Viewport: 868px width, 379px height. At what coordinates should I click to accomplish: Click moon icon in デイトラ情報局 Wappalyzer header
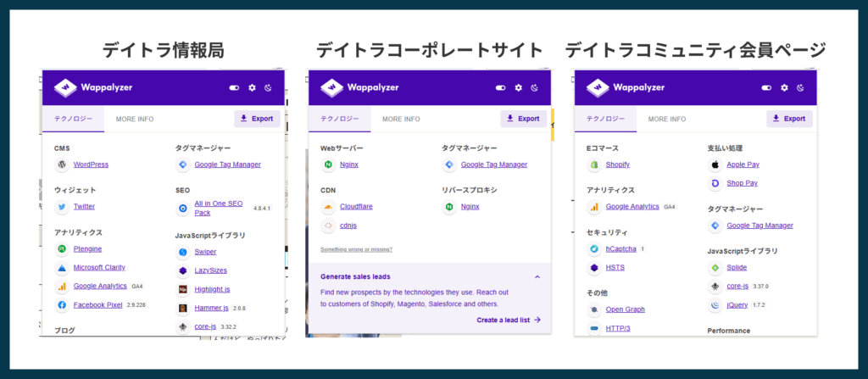269,87
